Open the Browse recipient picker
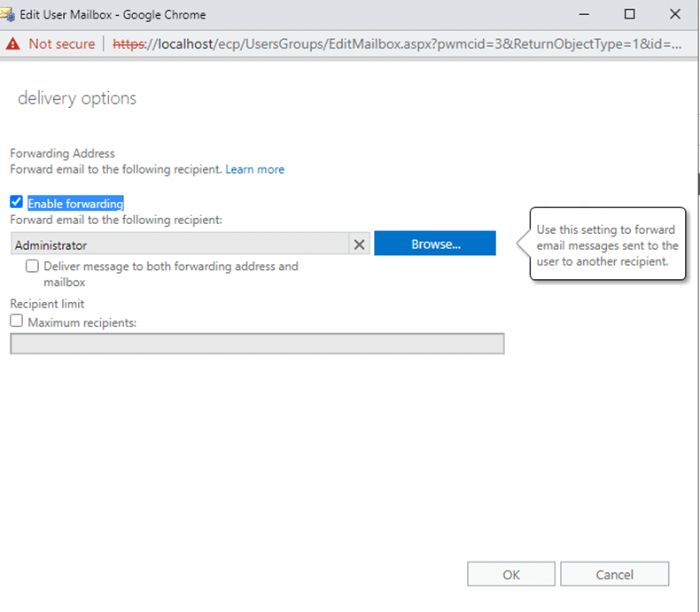 tap(435, 243)
